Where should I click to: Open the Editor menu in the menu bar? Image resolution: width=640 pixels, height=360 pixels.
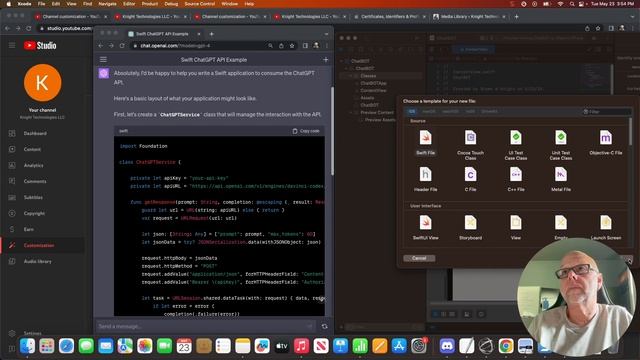click(x=129, y=4)
